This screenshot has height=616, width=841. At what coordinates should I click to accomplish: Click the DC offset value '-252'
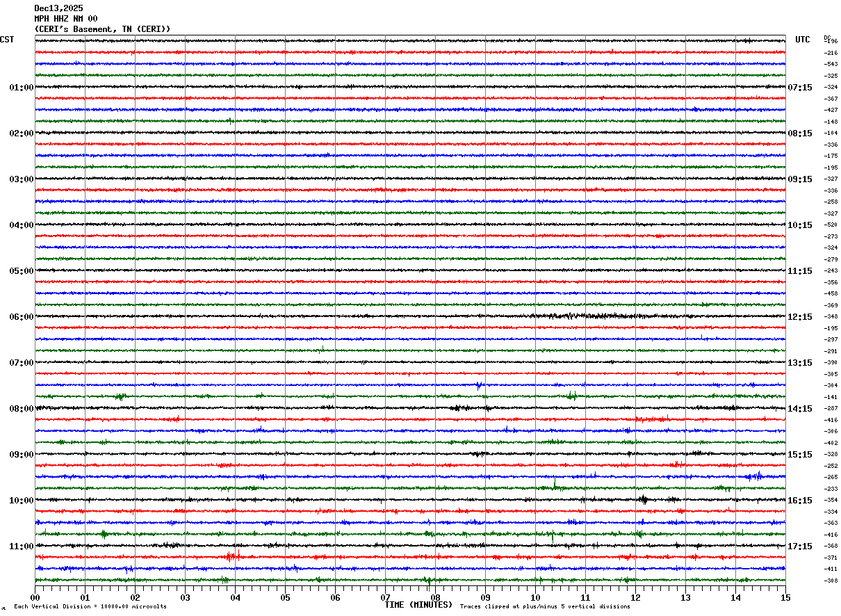(x=831, y=466)
